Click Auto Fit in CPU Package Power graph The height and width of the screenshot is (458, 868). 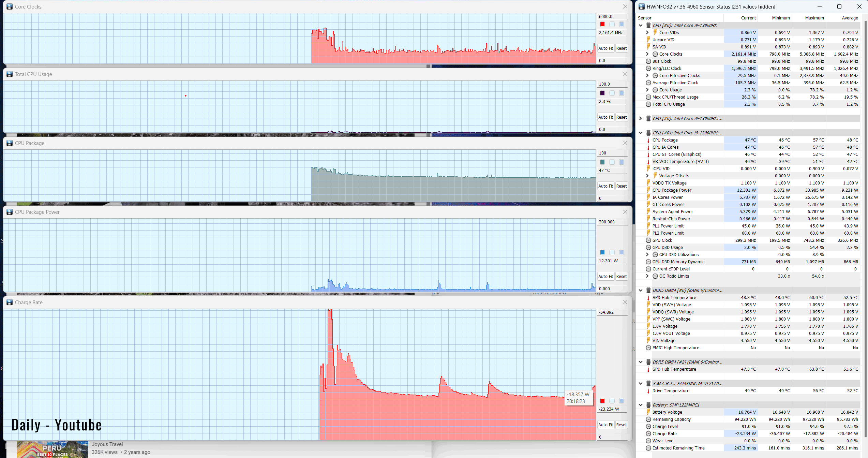pyautogui.click(x=605, y=276)
